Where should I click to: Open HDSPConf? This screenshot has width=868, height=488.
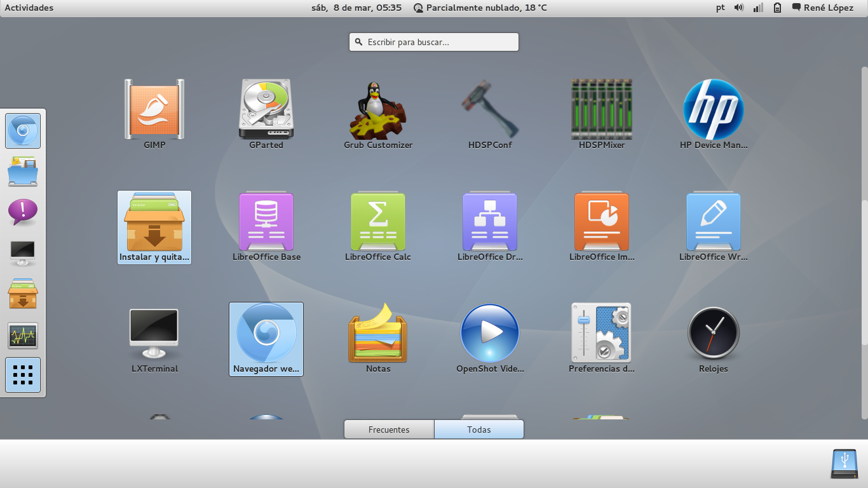(490, 114)
